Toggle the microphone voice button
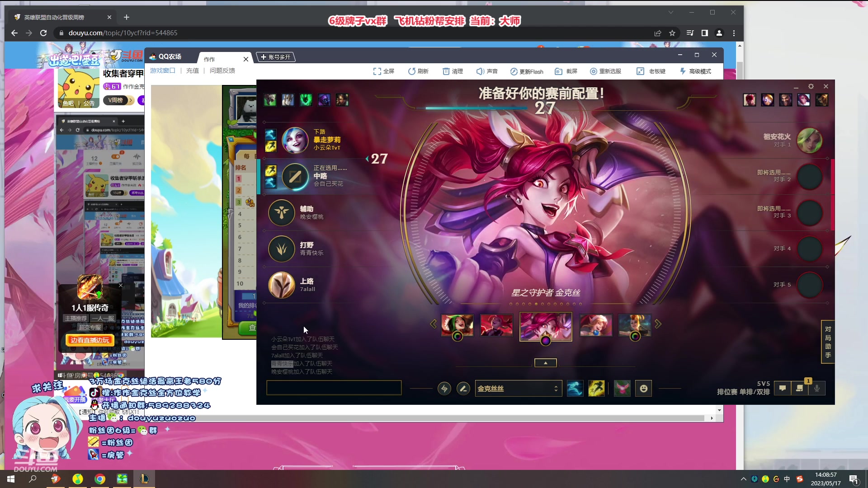The image size is (868, 488). click(x=817, y=388)
